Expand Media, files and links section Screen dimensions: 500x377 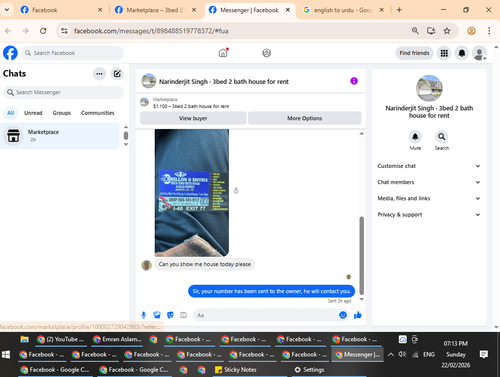pos(429,198)
